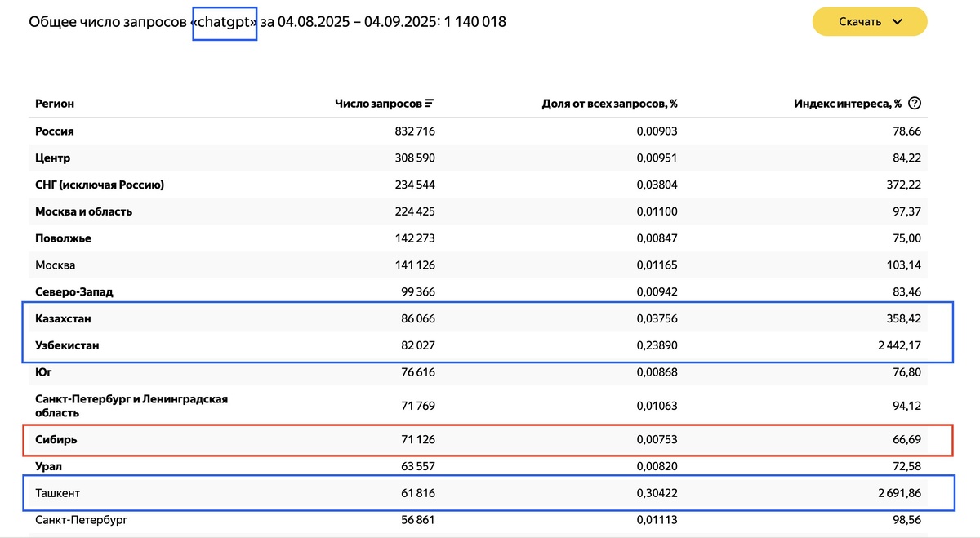Click the value 832 716 for Россия
Image resolution: width=980 pixels, height=538 pixels.
[415, 131]
